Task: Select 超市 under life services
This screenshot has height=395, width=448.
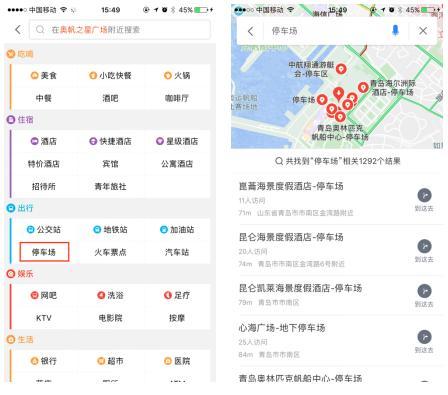Action: tap(110, 361)
